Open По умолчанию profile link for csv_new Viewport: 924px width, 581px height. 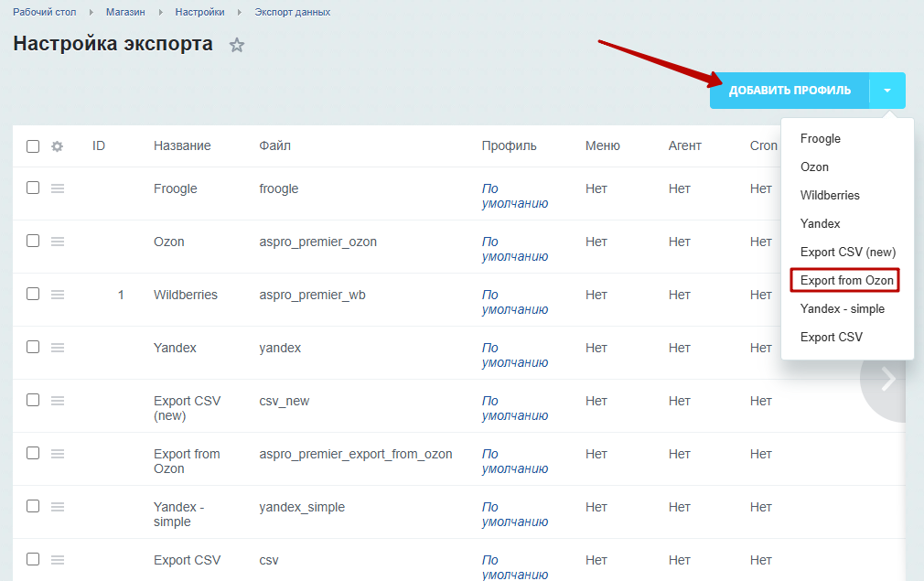515,408
